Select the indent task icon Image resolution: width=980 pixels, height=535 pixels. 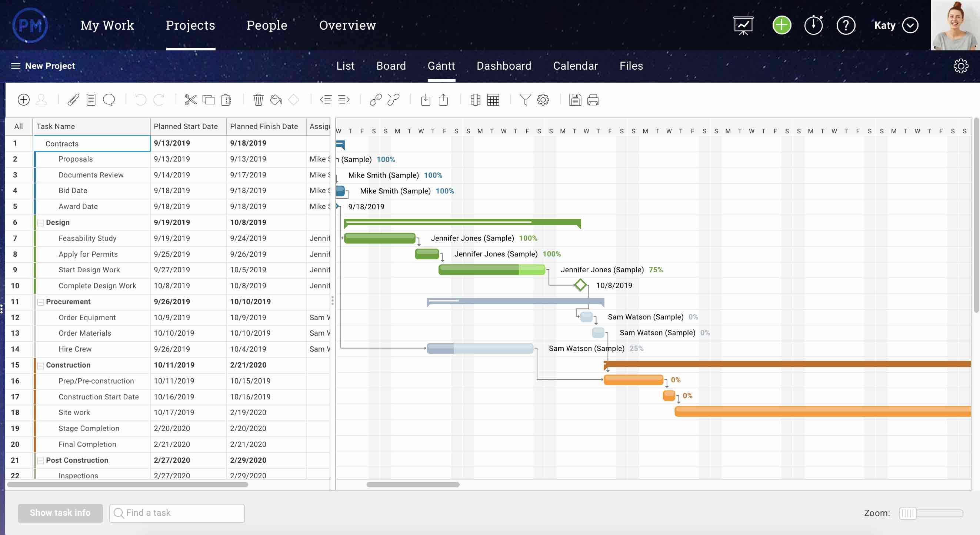click(343, 100)
